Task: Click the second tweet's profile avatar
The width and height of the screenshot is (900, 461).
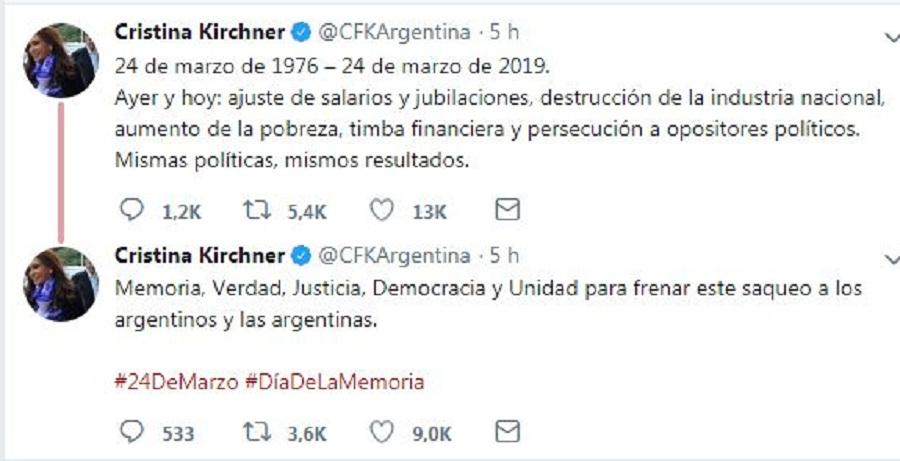Action: pos(60,283)
